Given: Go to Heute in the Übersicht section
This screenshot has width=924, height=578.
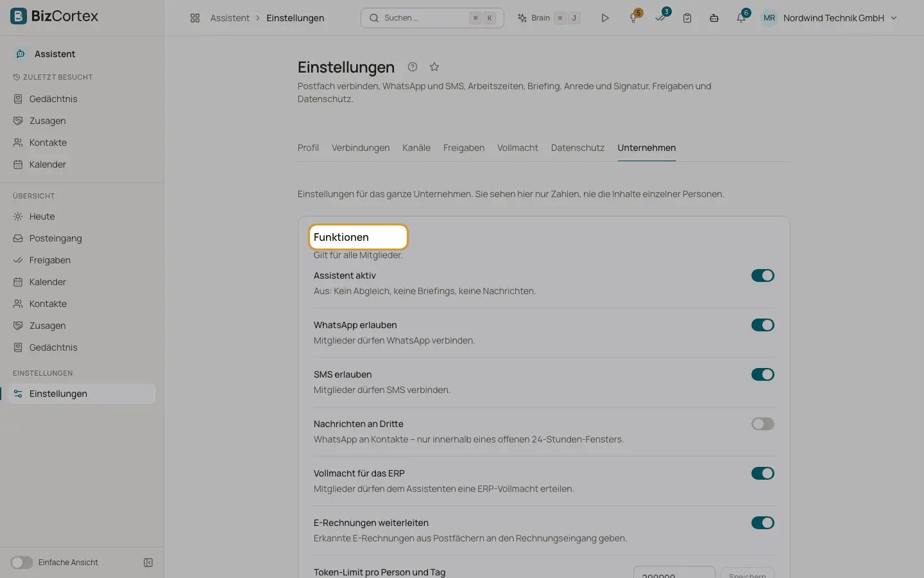Looking at the screenshot, I should [x=82, y=216].
